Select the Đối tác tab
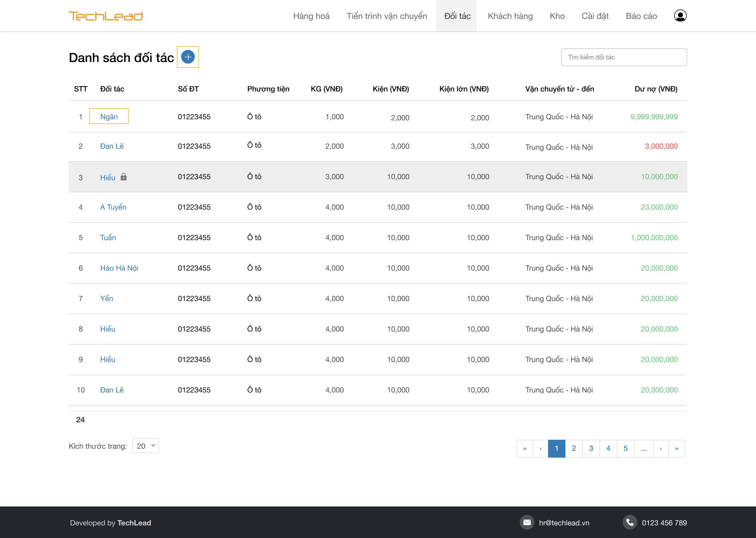756x538 pixels. 457,16
